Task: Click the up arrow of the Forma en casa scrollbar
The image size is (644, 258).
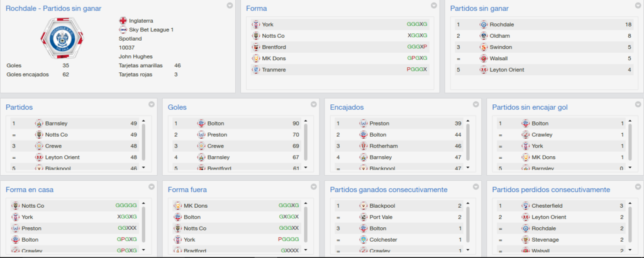Action: [143, 203]
